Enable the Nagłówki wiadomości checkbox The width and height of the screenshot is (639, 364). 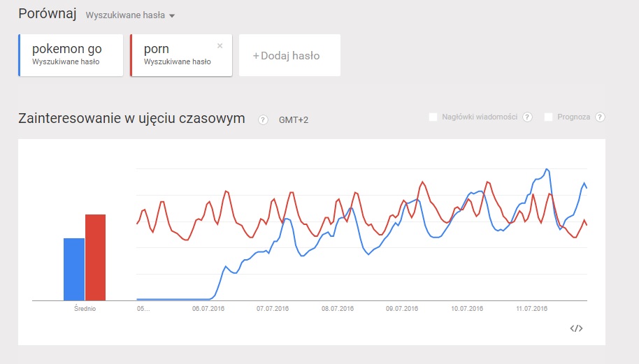(x=433, y=117)
